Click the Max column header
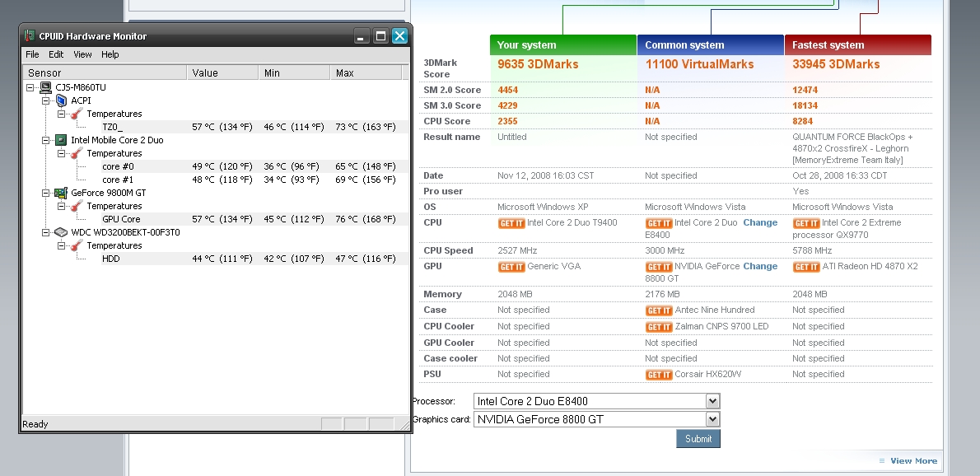 366,73
